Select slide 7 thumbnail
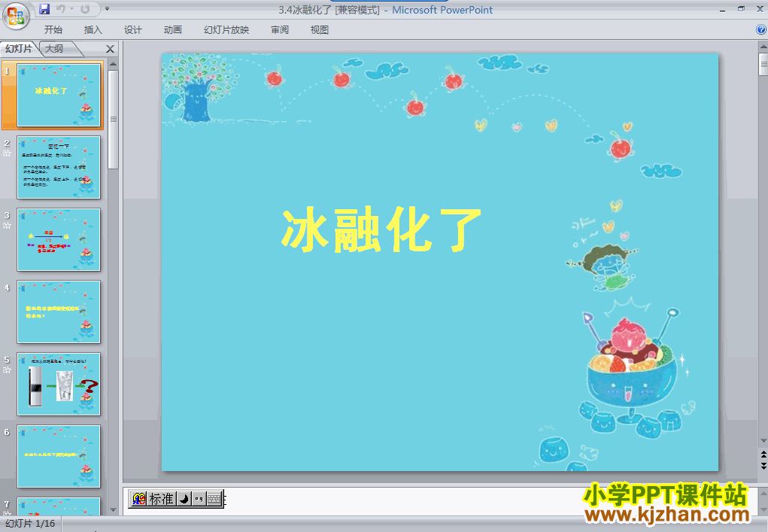Image resolution: width=768 pixels, height=532 pixels. [x=59, y=506]
